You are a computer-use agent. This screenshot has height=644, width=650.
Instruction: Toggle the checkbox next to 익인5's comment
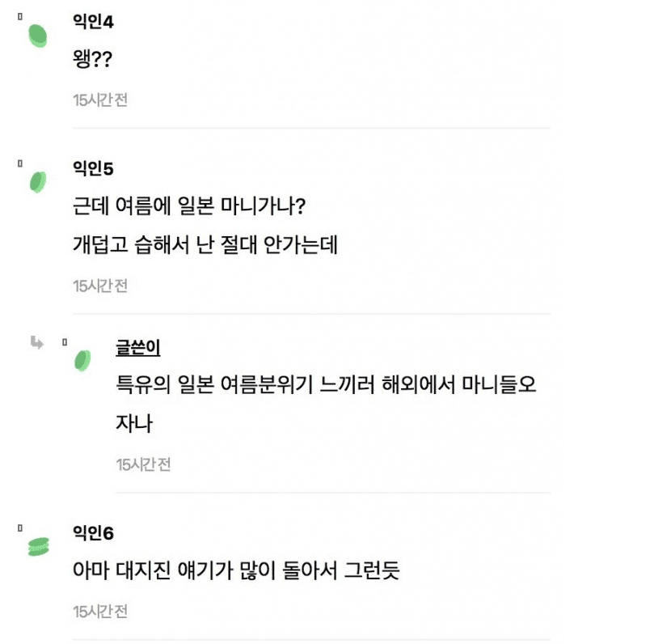pos(18,163)
